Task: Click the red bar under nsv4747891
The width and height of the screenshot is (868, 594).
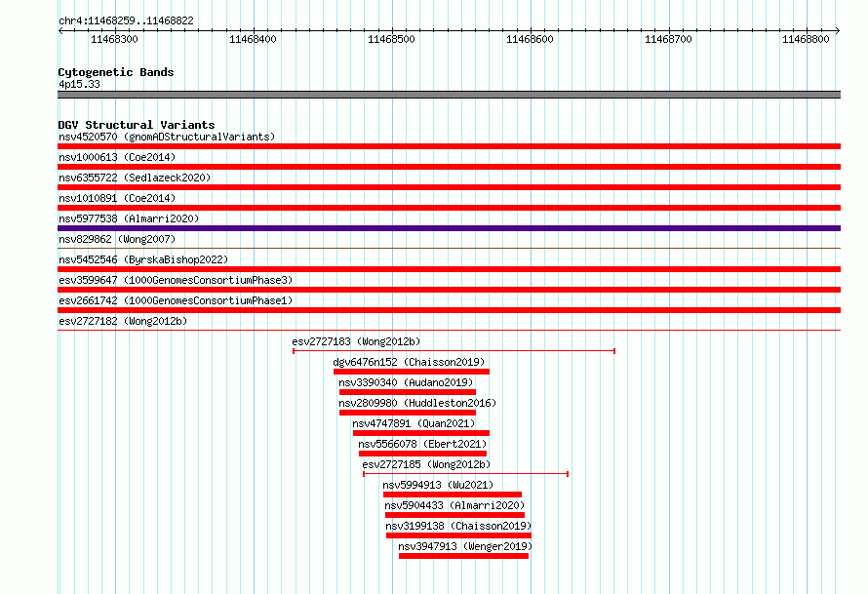Action: (421, 433)
